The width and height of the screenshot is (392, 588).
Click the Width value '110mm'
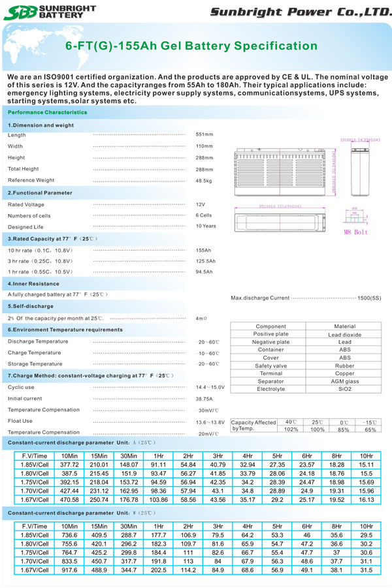[204, 146]
